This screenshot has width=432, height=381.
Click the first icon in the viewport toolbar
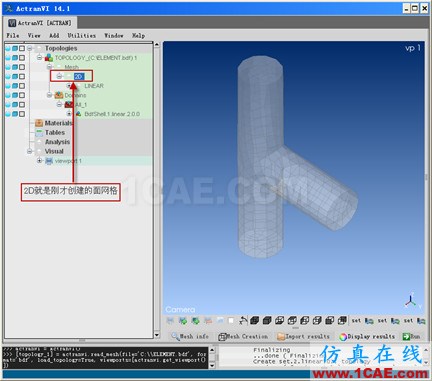pyautogui.click(x=170, y=321)
